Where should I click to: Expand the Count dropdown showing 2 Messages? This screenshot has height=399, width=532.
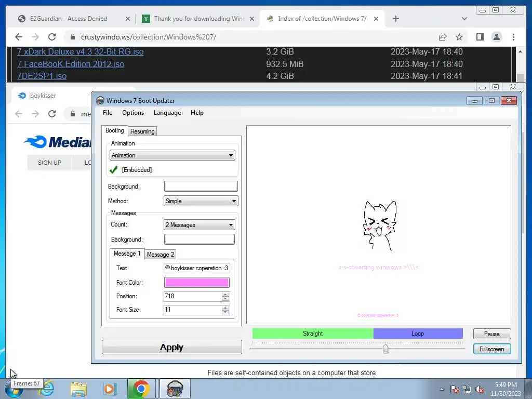pyautogui.click(x=199, y=224)
